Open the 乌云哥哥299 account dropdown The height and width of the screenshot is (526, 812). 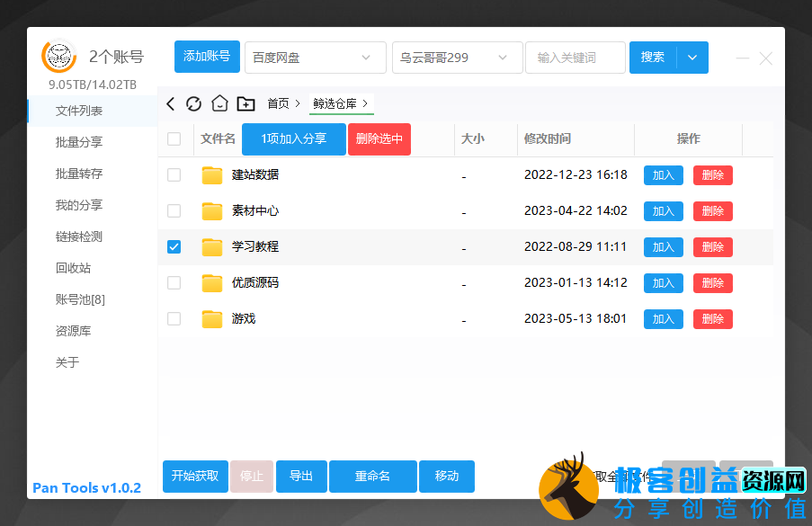point(457,58)
